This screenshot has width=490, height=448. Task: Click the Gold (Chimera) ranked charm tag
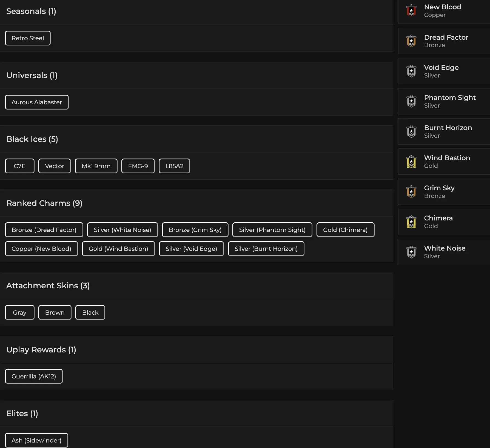[345, 230]
